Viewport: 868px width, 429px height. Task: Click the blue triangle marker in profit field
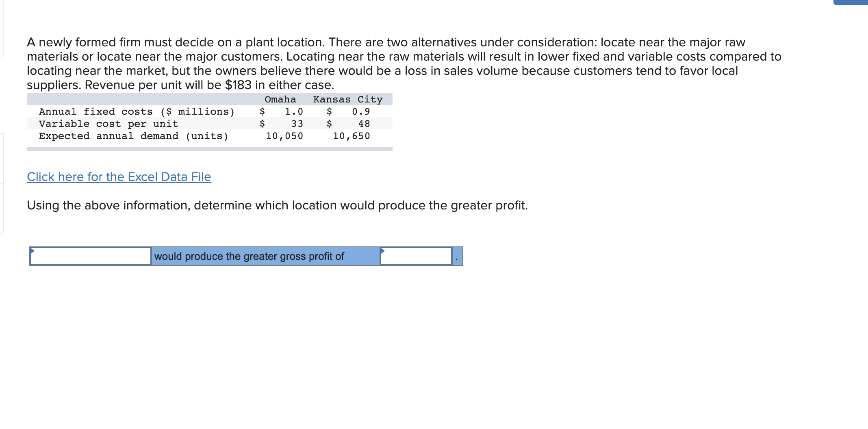(383, 250)
